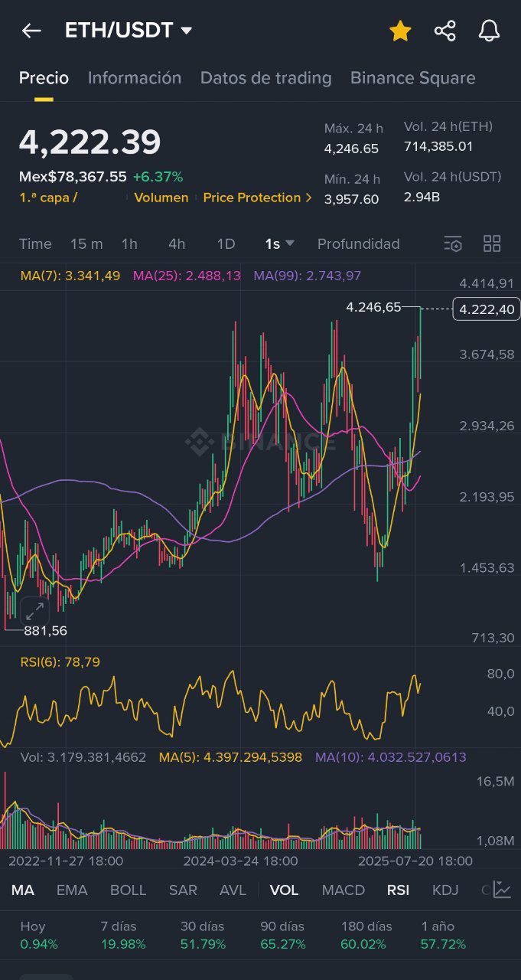Open the Datos de trading tab
The height and width of the screenshot is (980, 521).
[265, 78]
